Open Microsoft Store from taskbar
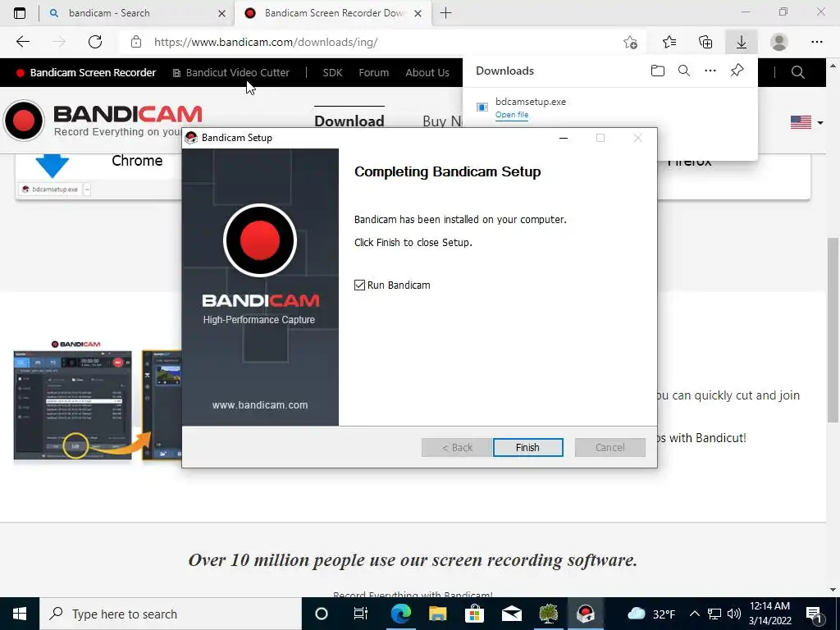Screen dimensions: 840x630 click(x=475, y=614)
